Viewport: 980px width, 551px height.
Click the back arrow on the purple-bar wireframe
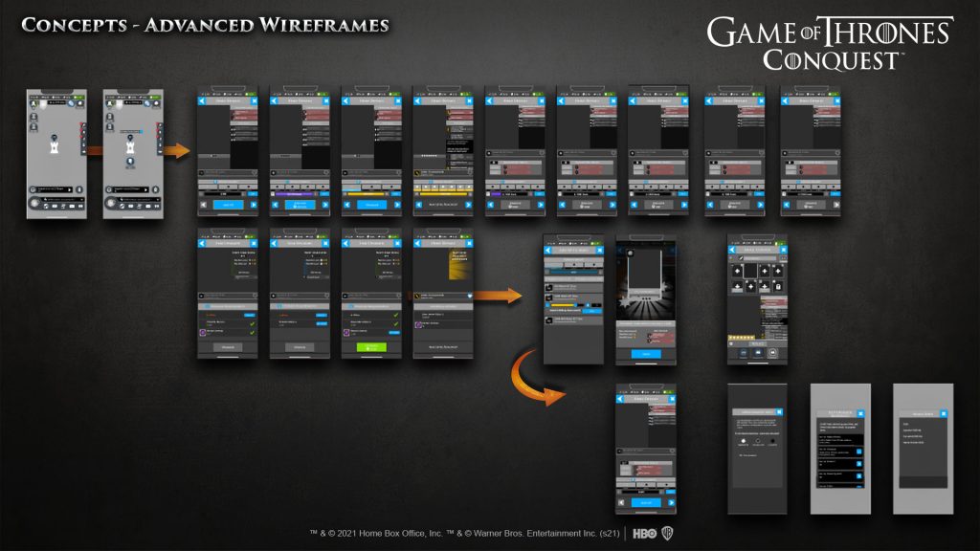click(274, 100)
